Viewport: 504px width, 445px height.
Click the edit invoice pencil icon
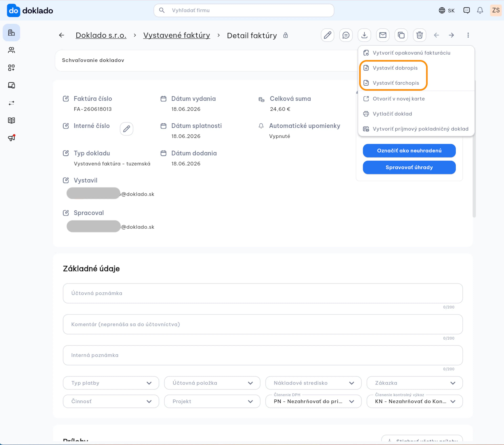coord(327,35)
